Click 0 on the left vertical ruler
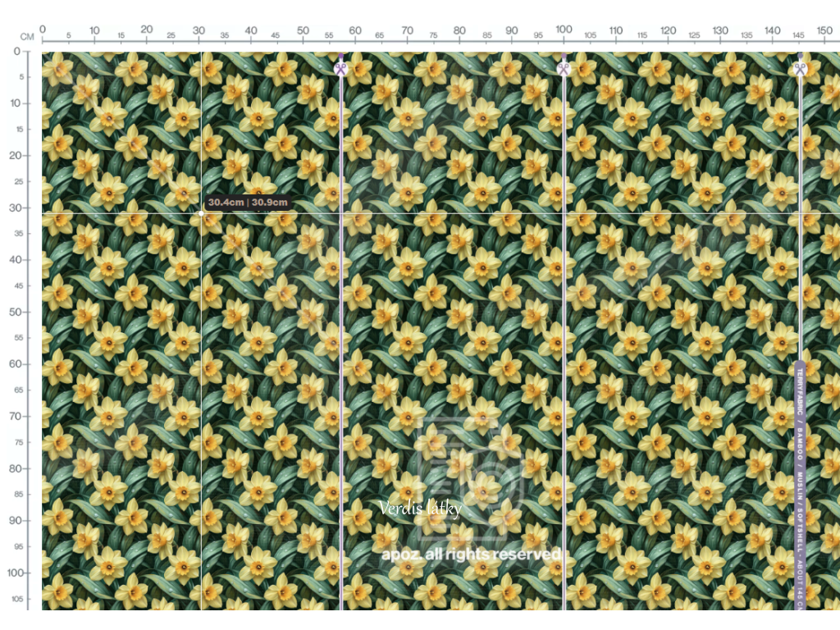 pyautogui.click(x=17, y=52)
